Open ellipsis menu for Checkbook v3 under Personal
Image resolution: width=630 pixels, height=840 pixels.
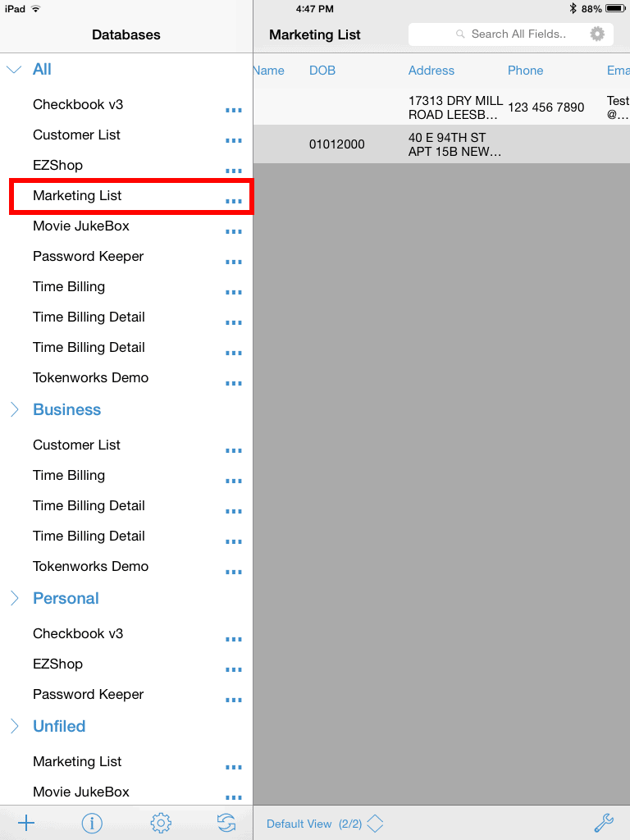pos(234,639)
